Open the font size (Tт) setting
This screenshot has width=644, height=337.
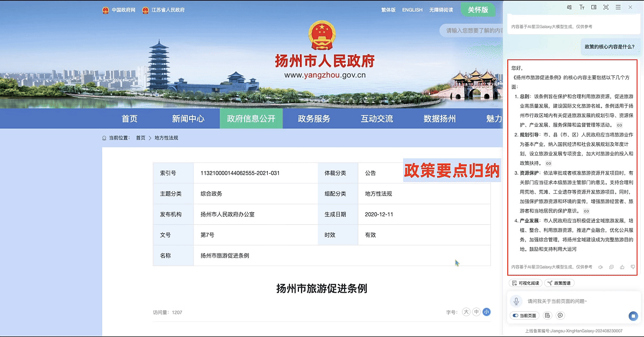[x=582, y=7]
